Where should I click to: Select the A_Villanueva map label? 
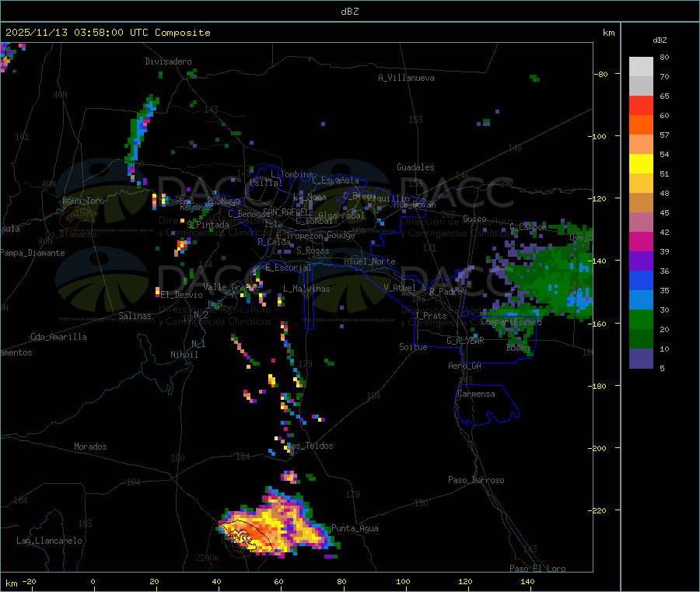pos(406,78)
